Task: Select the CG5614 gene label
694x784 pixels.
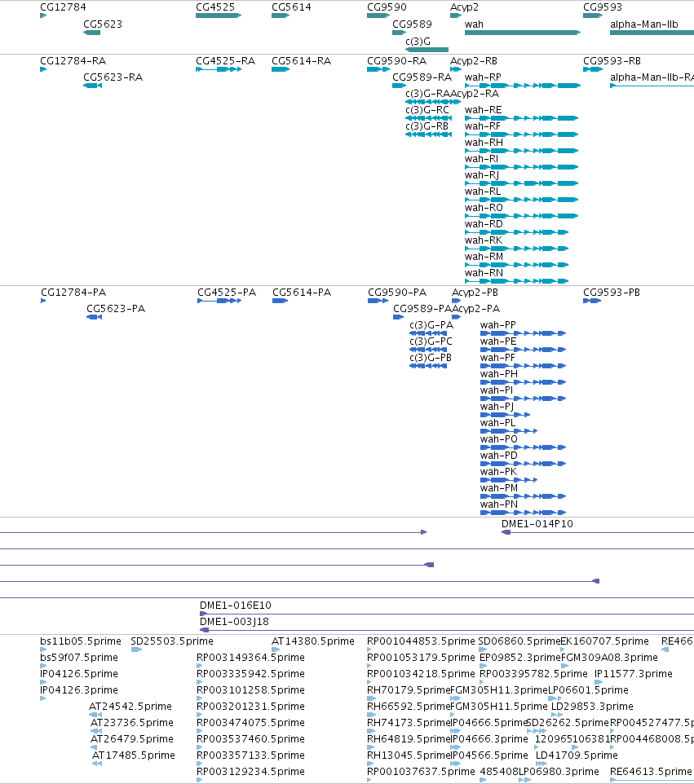Action: (x=291, y=7)
